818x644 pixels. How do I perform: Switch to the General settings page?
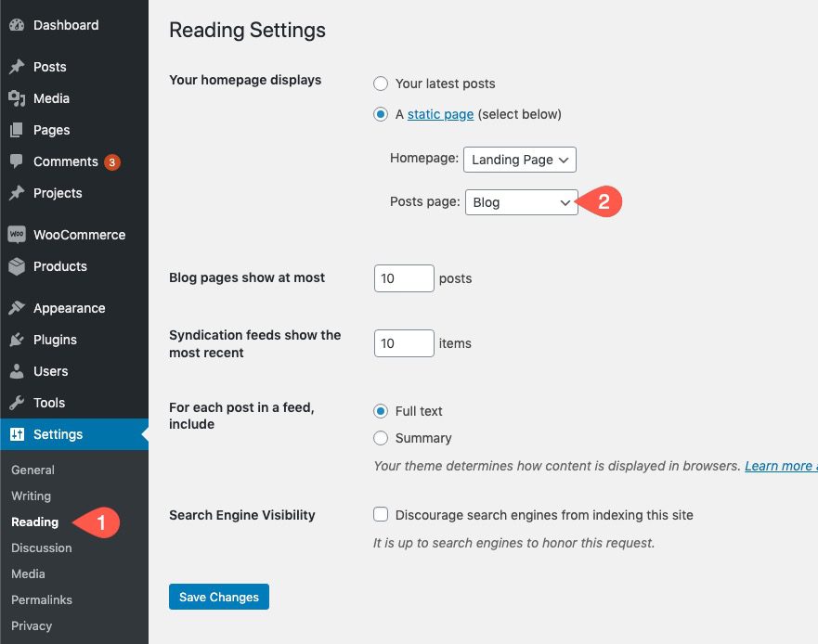coord(32,470)
